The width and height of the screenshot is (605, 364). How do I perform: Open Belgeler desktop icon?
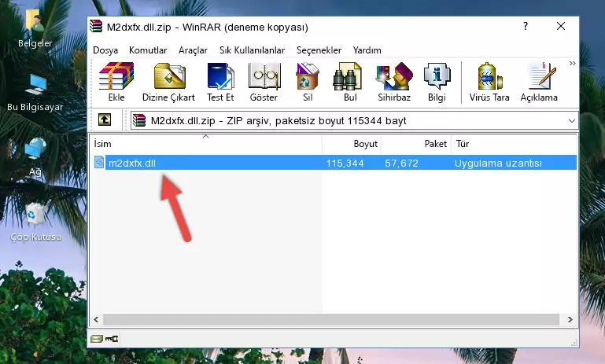click(x=35, y=29)
